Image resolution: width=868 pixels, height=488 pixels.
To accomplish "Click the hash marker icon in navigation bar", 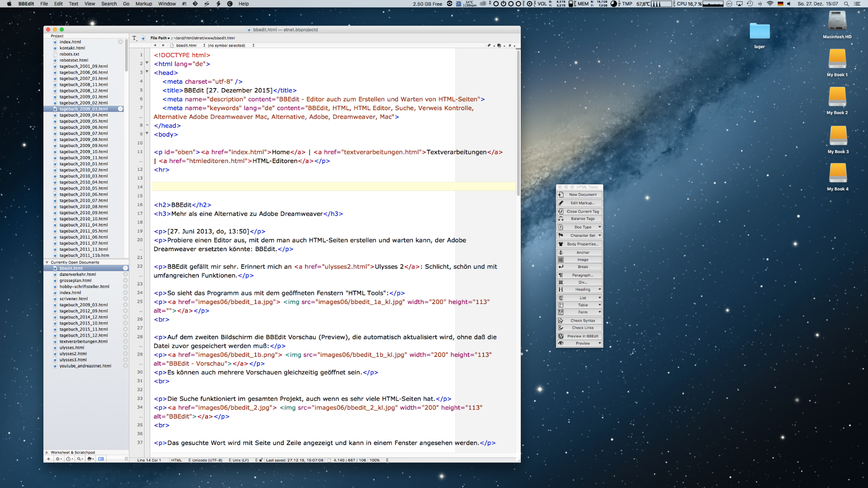I will tap(511, 46).
